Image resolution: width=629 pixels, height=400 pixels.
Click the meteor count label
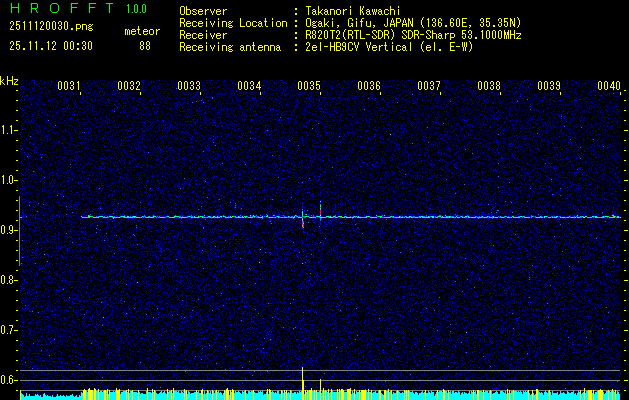click(142, 31)
